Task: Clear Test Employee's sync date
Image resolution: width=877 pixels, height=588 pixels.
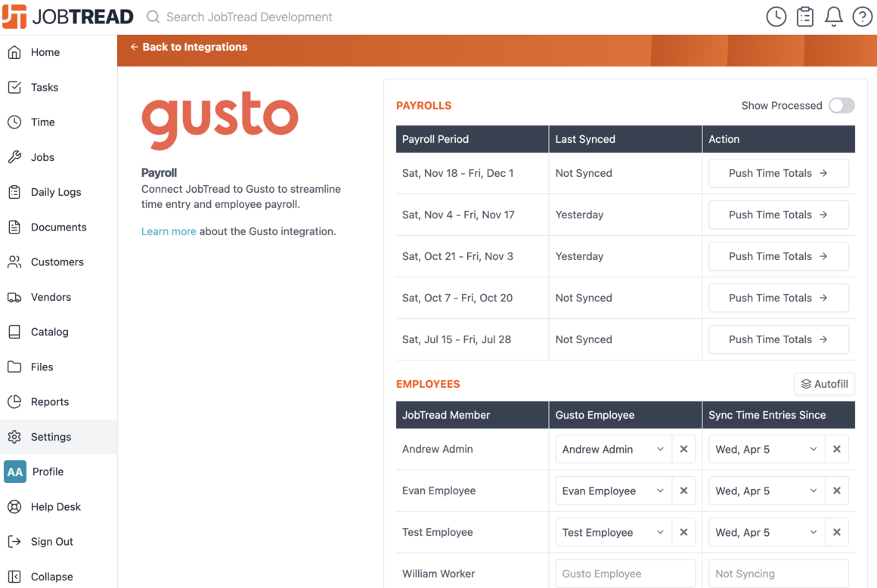Action: (x=837, y=532)
